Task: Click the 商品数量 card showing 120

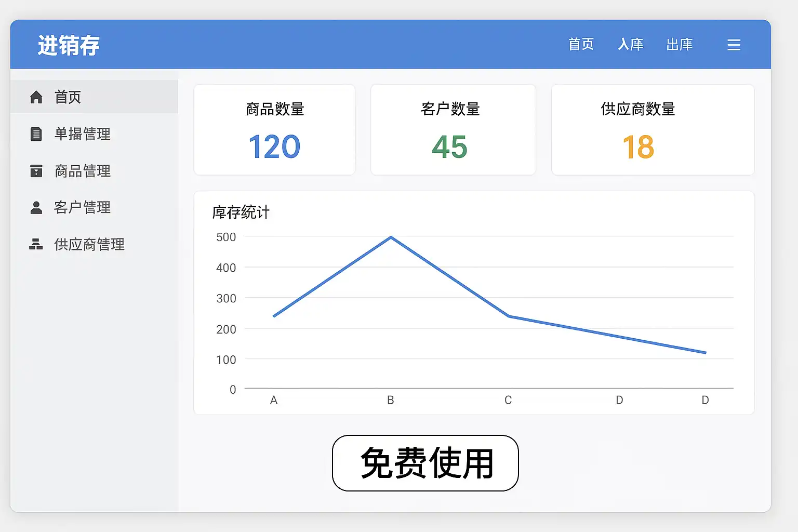Action: point(274,130)
